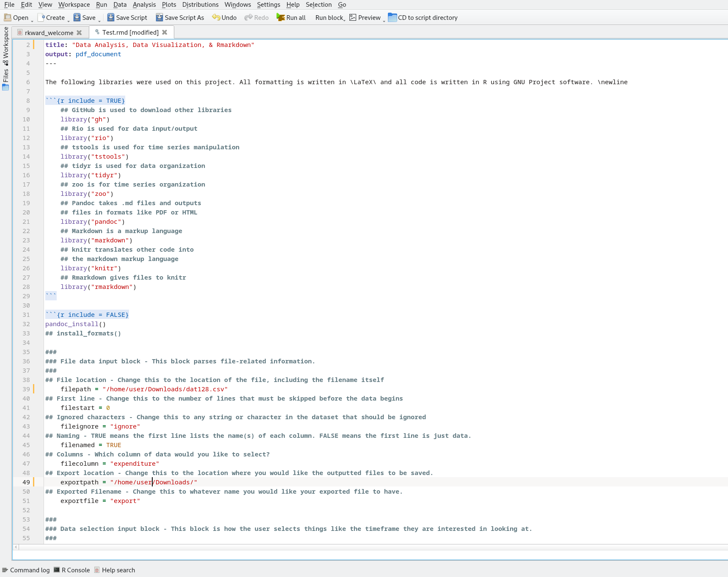This screenshot has width=728, height=577.
Task: Click the library("tstools") line
Action: point(95,157)
